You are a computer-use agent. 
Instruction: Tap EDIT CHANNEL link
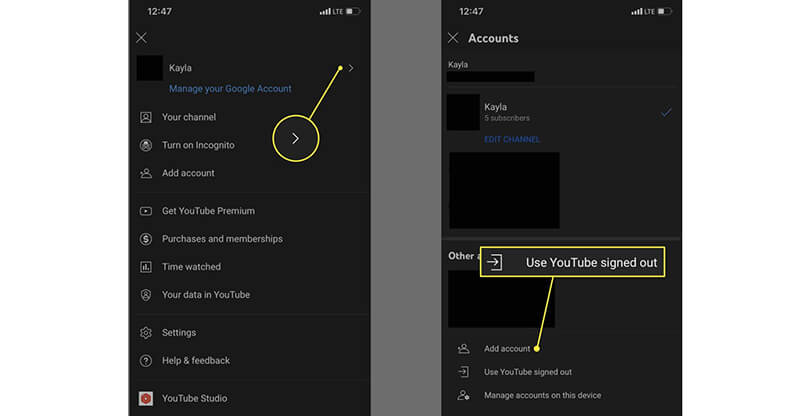(512, 139)
